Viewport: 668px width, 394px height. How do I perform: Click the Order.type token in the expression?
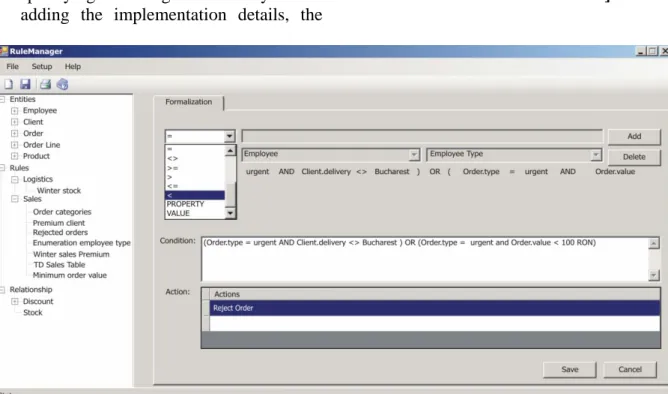tap(481, 172)
